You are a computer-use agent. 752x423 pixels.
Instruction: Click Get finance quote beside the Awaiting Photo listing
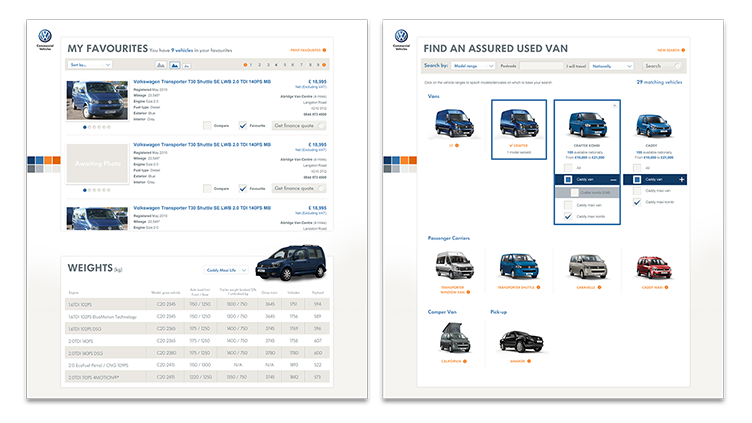(299, 188)
